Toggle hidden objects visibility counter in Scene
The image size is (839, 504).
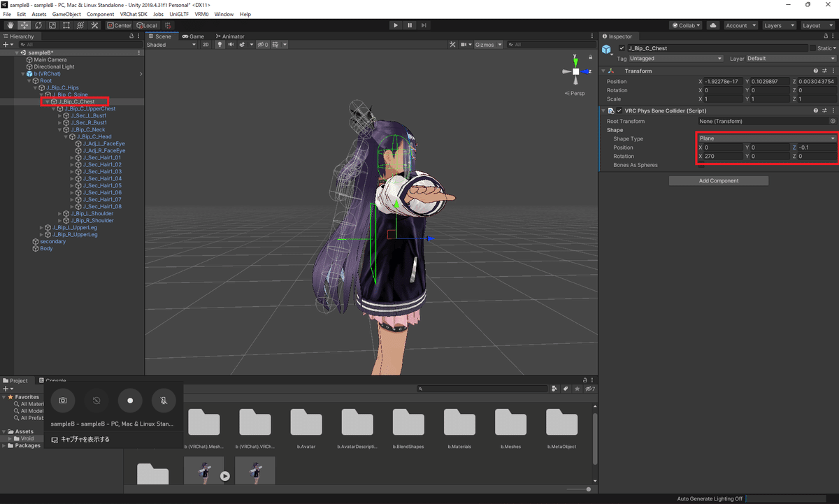(262, 45)
